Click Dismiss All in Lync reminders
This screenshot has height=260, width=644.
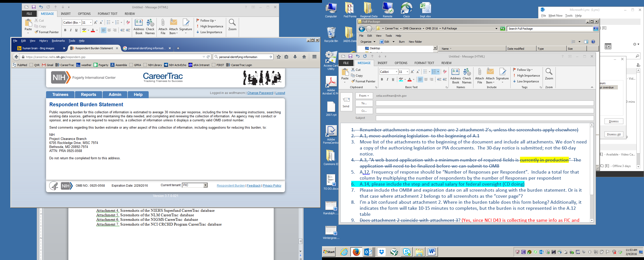pyautogui.click(x=614, y=134)
